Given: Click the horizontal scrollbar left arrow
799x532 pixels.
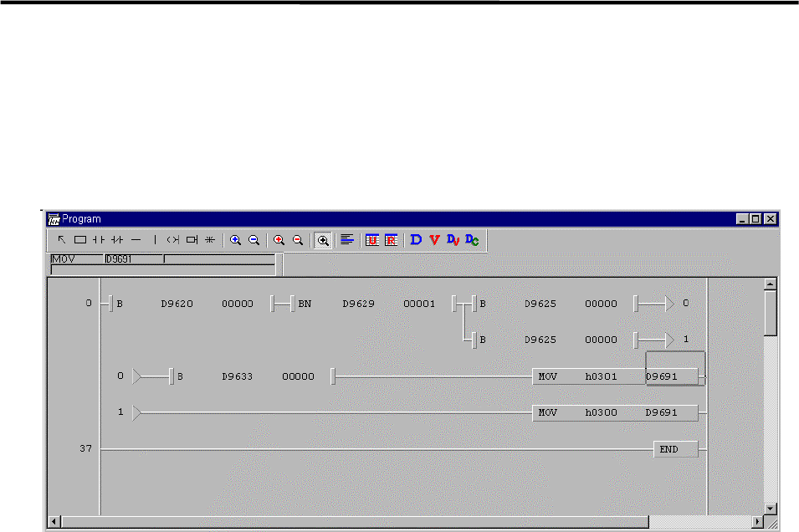Looking at the screenshot, I should 54,521.
